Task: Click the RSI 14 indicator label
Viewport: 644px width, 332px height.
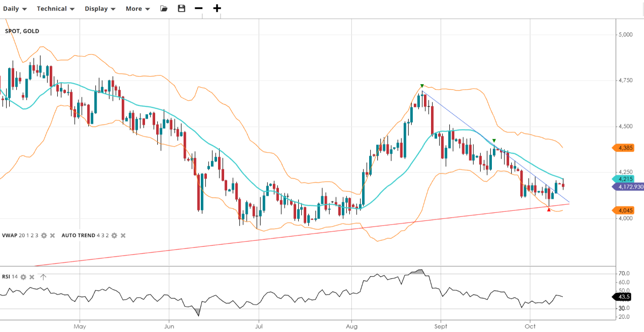Action: (x=10, y=277)
